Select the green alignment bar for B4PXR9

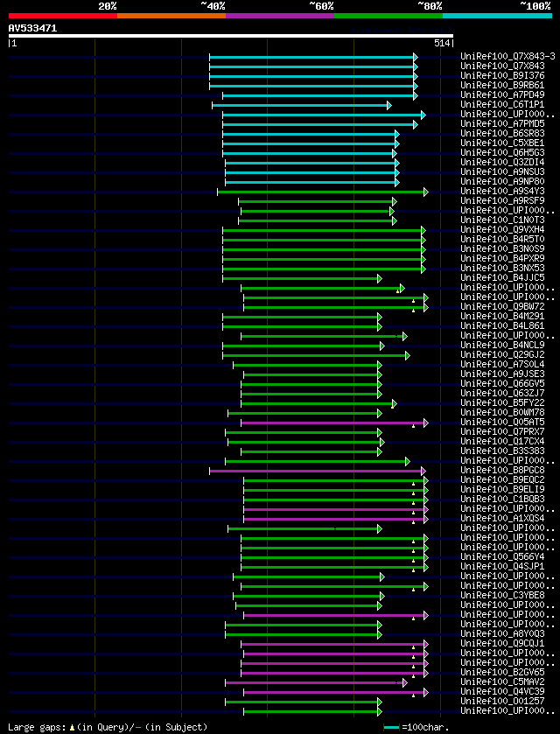324,259
